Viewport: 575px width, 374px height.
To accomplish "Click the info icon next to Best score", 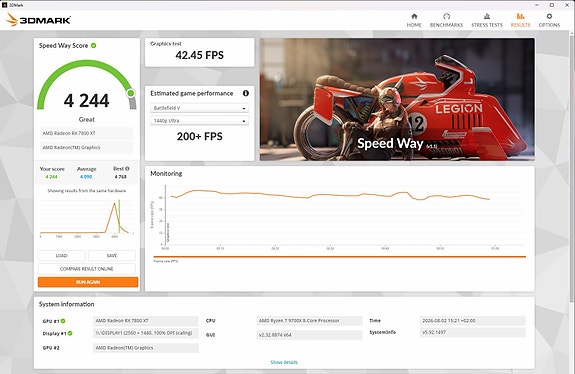I will click(x=127, y=169).
